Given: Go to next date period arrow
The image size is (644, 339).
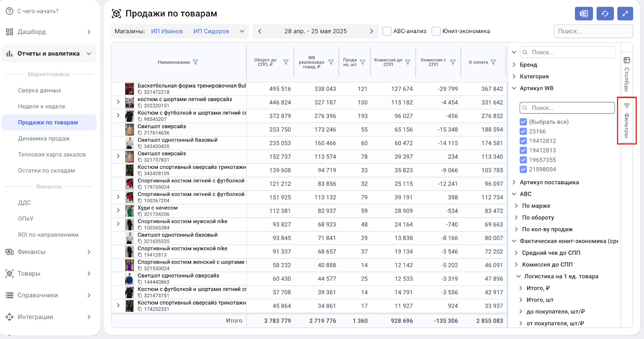Looking at the screenshot, I should click(371, 31).
